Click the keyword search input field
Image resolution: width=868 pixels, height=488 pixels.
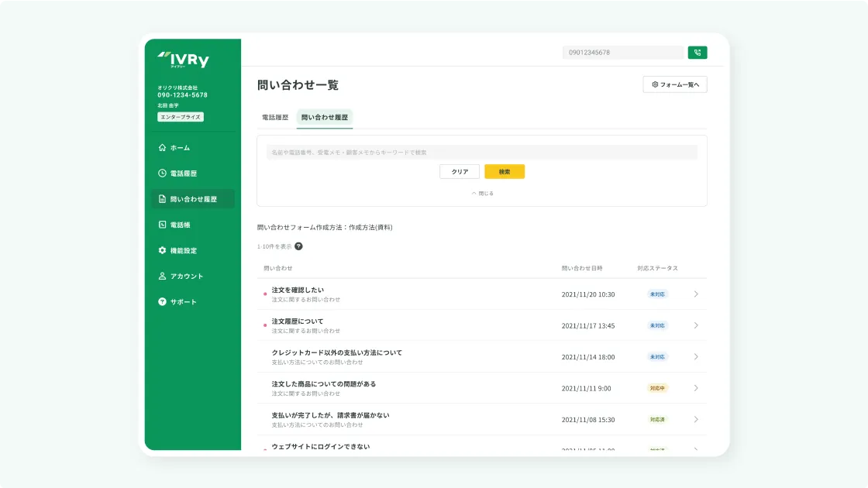[x=481, y=153]
